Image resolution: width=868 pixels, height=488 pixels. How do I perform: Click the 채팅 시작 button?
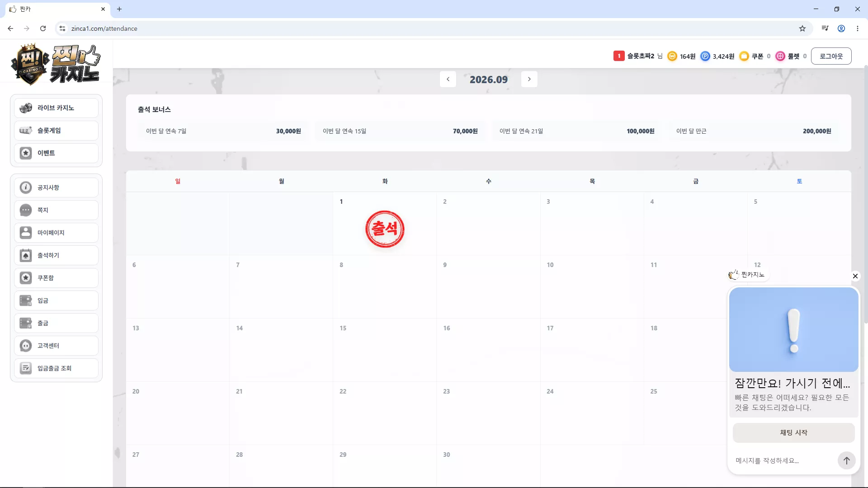tap(793, 432)
